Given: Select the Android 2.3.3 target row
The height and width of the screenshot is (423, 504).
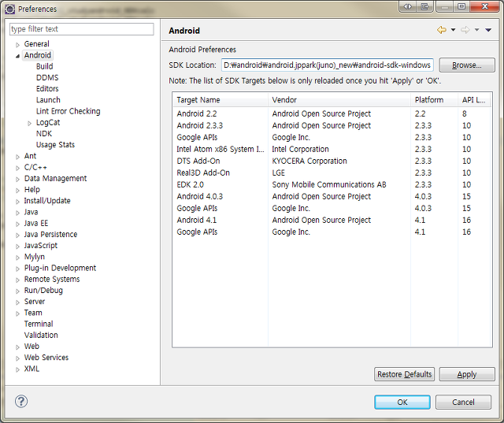Looking at the screenshot, I should pos(332,125).
